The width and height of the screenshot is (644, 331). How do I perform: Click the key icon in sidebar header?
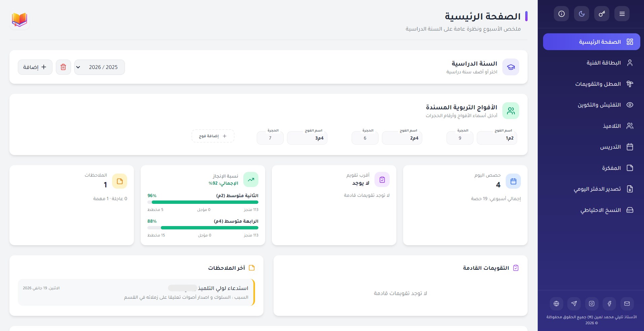602,14
